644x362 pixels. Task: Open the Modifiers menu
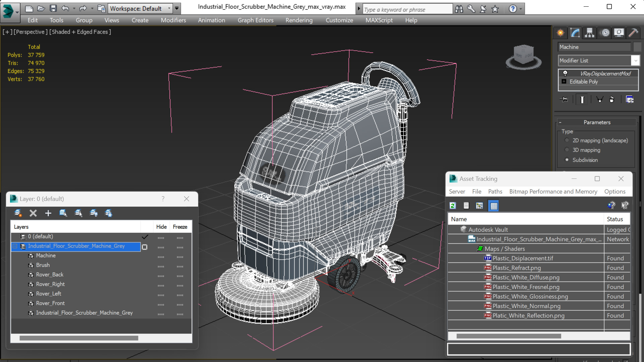[x=173, y=20]
